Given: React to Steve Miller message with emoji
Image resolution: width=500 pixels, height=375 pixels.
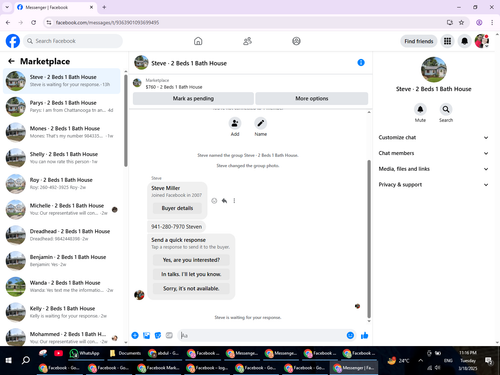Looking at the screenshot, I should (214, 201).
